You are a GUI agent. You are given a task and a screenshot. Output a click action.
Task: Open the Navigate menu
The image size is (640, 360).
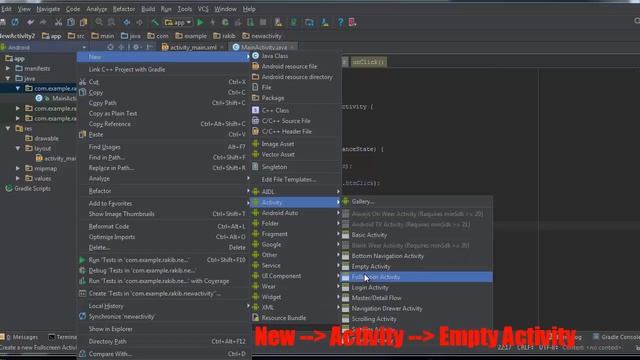48,9
